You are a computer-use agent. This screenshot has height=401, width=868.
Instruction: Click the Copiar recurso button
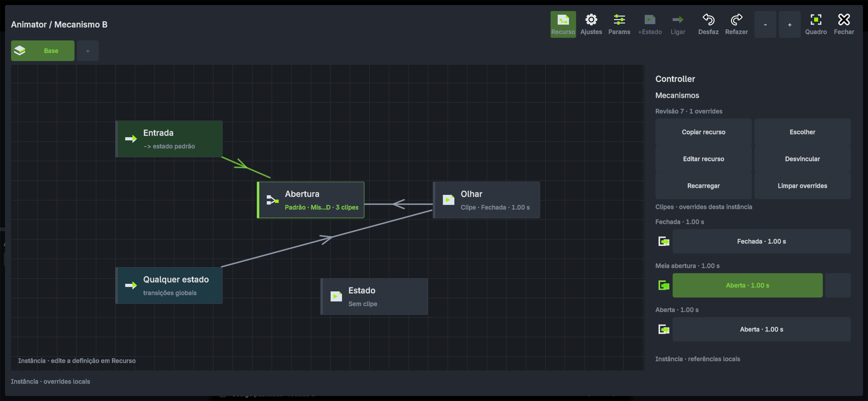click(703, 132)
